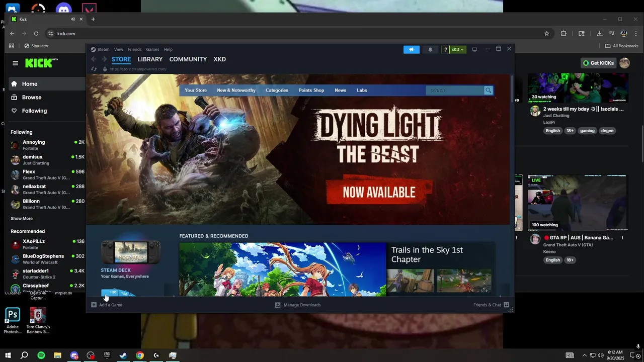This screenshot has width=644, height=362.
Task: Click the Steam help question mark
Action: pyautogui.click(x=445, y=49)
